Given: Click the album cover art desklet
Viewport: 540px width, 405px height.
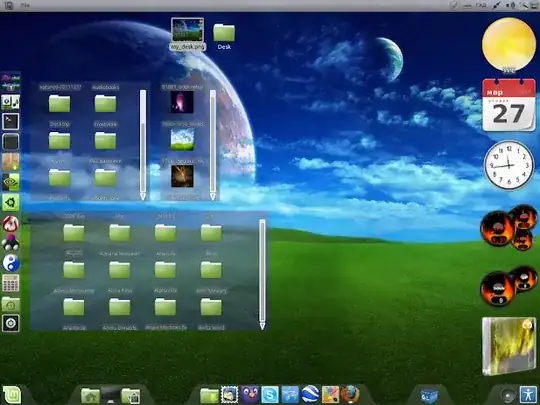Looking at the screenshot, I should pos(509,346).
